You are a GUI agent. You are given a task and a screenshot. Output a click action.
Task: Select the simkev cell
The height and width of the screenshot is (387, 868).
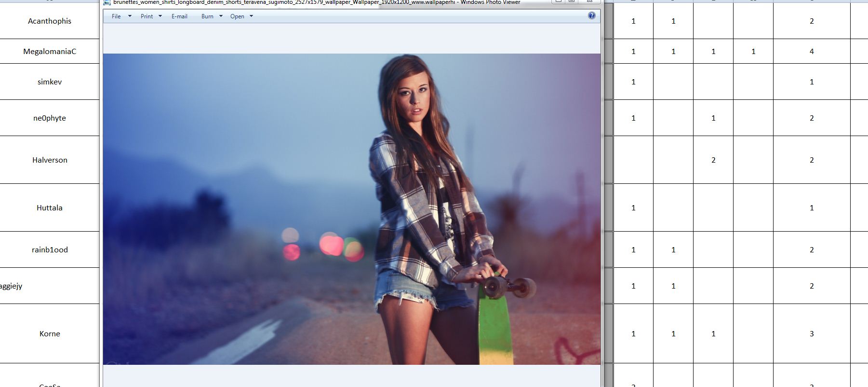coord(50,82)
